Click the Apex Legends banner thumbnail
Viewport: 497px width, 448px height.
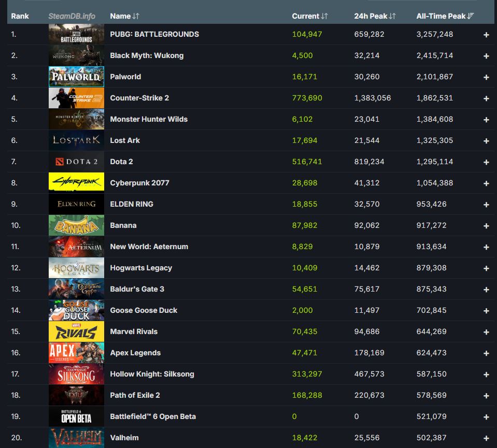pos(76,353)
